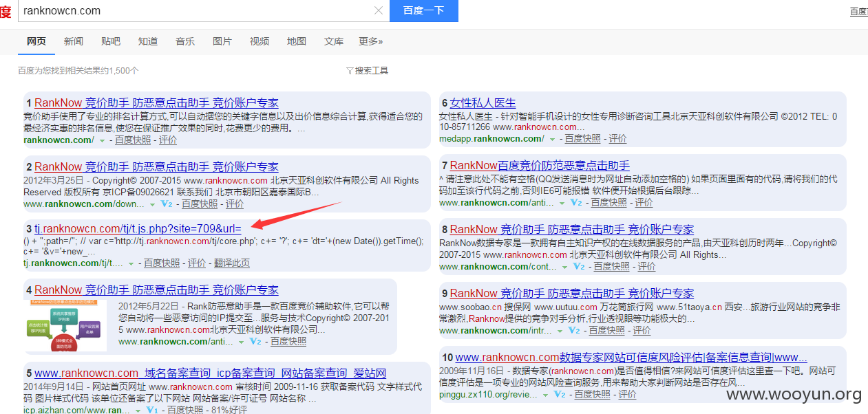Click the V2 credibility icon in result 7
This screenshot has width=868, height=414.
click(x=576, y=203)
